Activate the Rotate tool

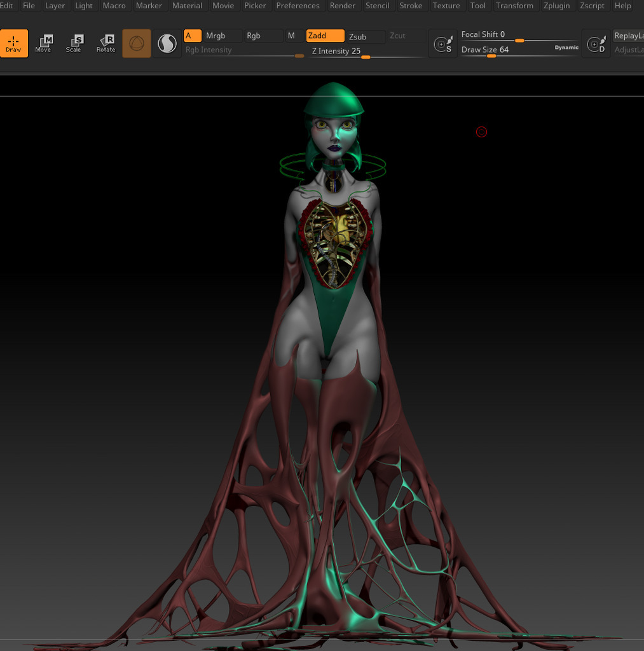point(106,43)
